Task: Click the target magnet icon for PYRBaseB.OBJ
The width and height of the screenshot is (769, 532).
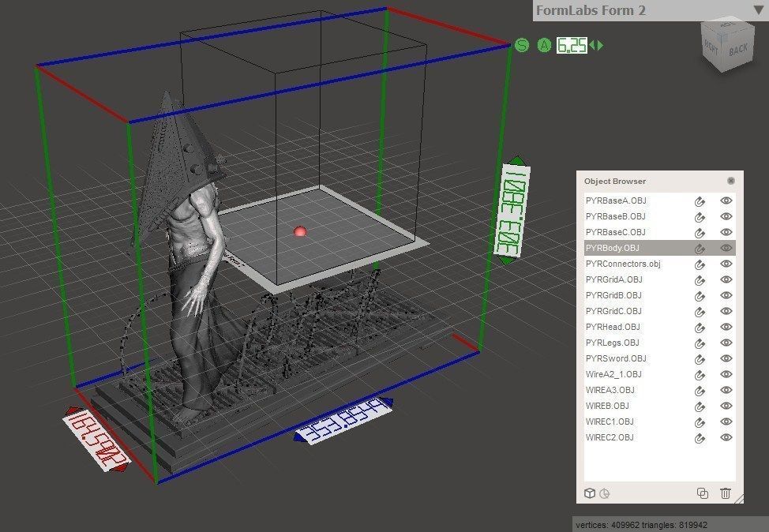Action: click(x=700, y=217)
